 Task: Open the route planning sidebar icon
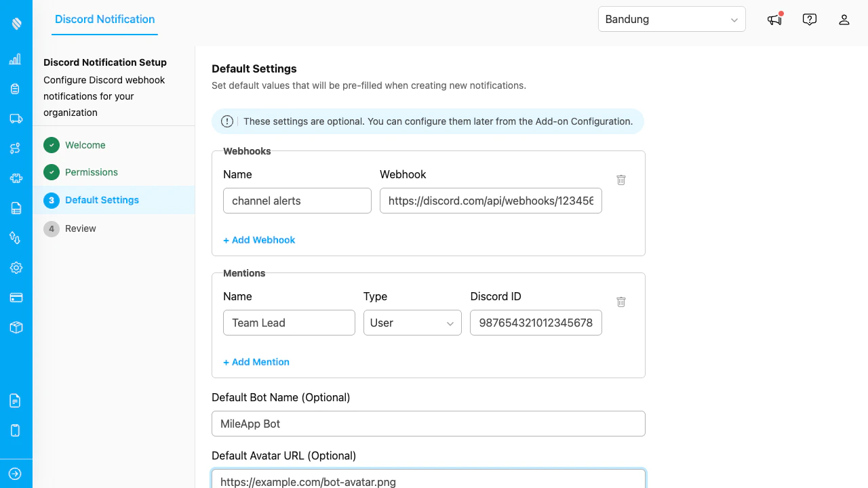point(15,148)
